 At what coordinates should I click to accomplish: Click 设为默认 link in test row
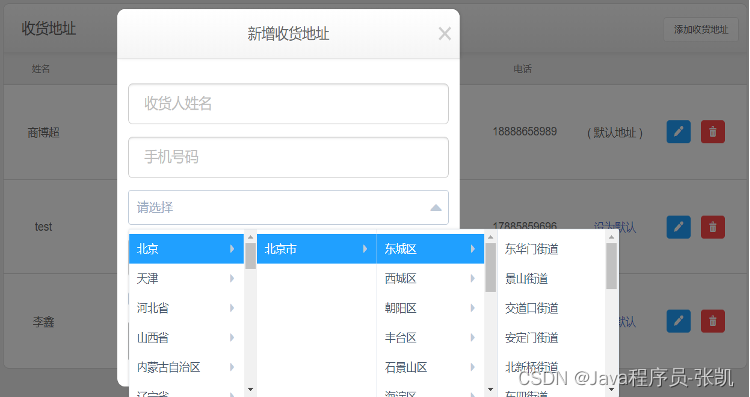tap(615, 227)
